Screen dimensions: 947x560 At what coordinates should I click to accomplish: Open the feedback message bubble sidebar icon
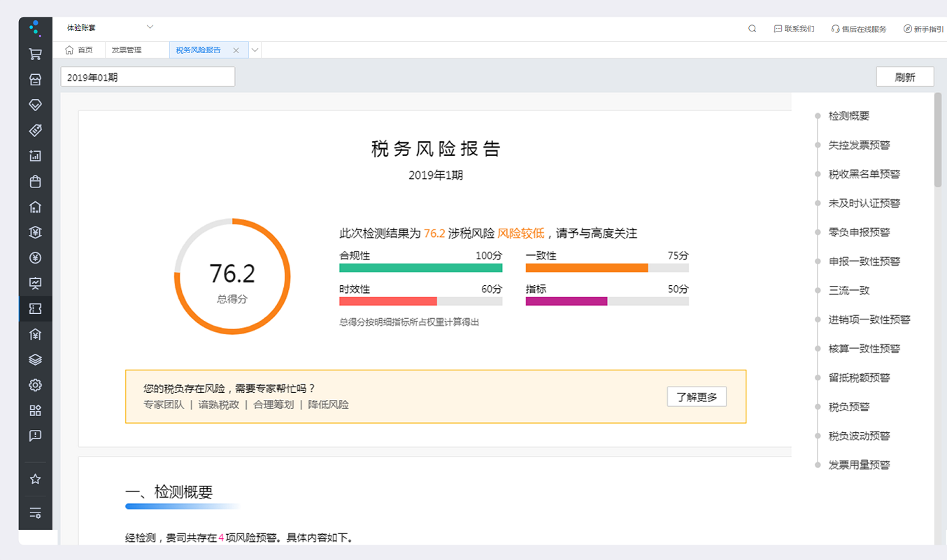(35, 436)
